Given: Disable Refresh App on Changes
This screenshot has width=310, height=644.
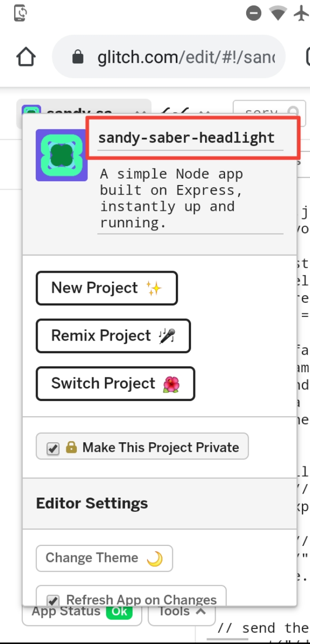Looking at the screenshot, I should click(54, 600).
